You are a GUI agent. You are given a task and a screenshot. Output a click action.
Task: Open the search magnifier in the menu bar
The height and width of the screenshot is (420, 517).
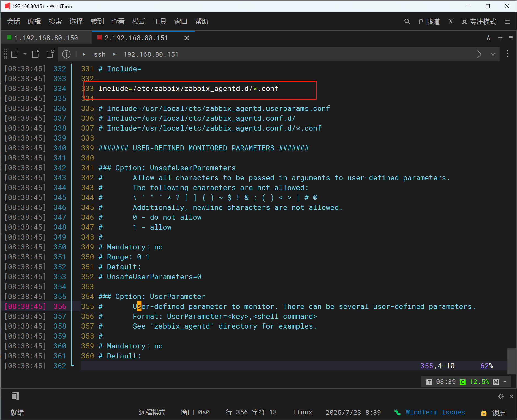[407, 21]
